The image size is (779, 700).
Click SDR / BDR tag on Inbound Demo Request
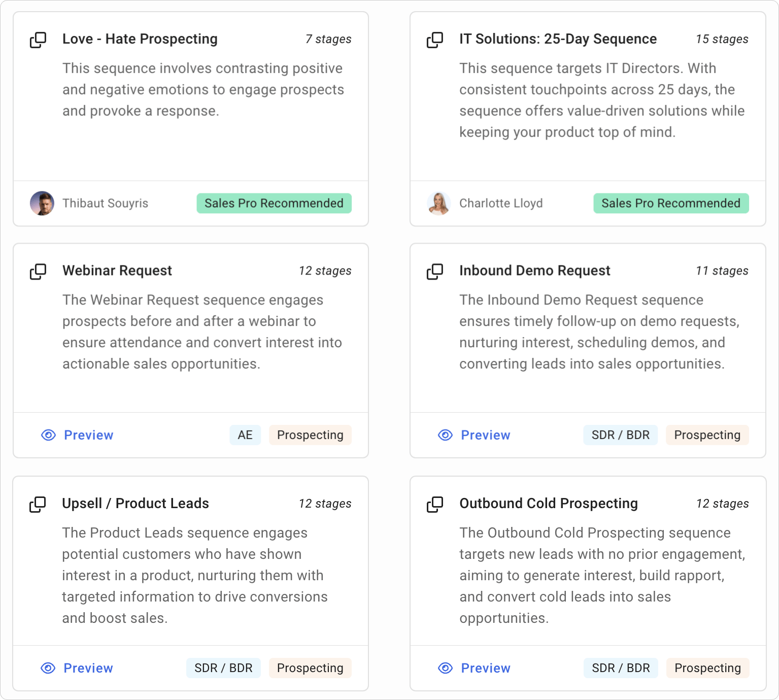pyautogui.click(x=621, y=435)
